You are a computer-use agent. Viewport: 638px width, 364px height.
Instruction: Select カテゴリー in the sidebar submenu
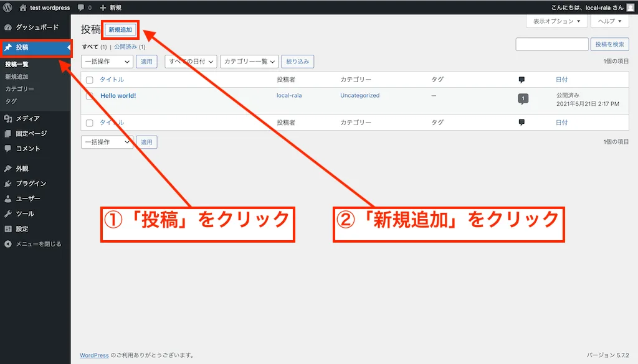click(x=19, y=88)
